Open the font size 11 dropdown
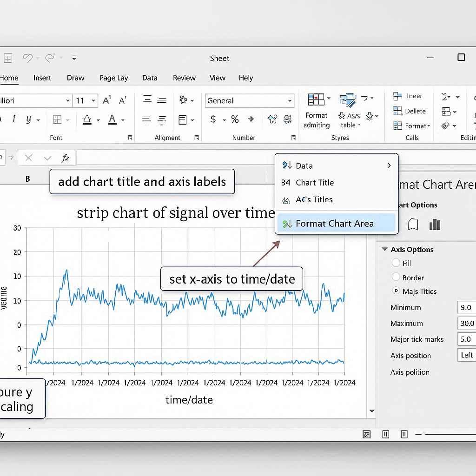476x476 pixels. click(93, 101)
